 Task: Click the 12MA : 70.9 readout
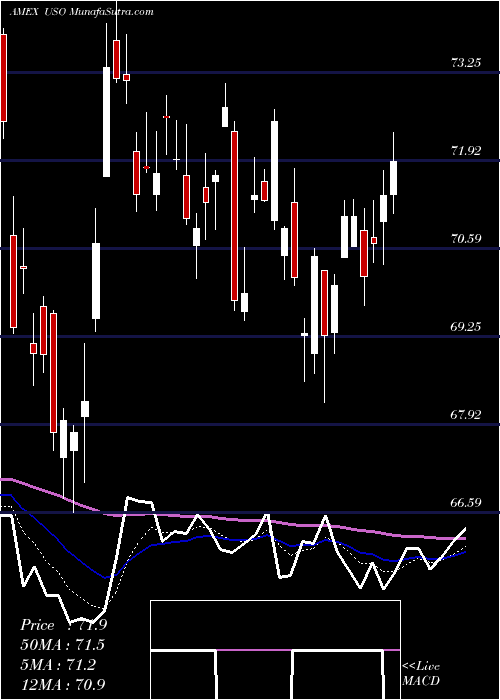tap(63, 684)
